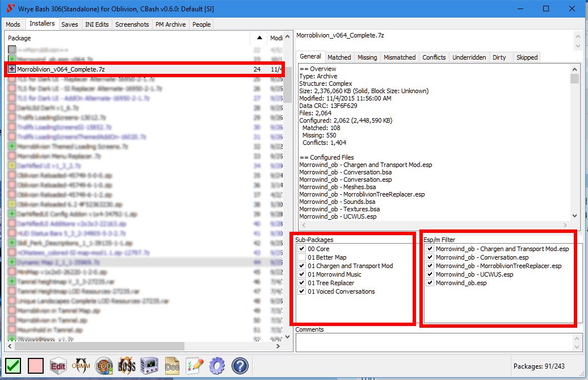Show the Dirty tab
The height and width of the screenshot is (380, 588).
tap(499, 57)
